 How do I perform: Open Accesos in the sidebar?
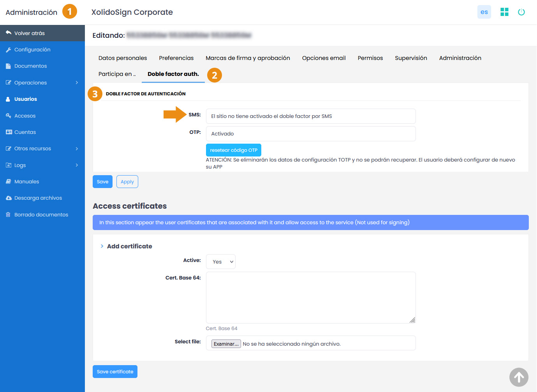pos(42,116)
